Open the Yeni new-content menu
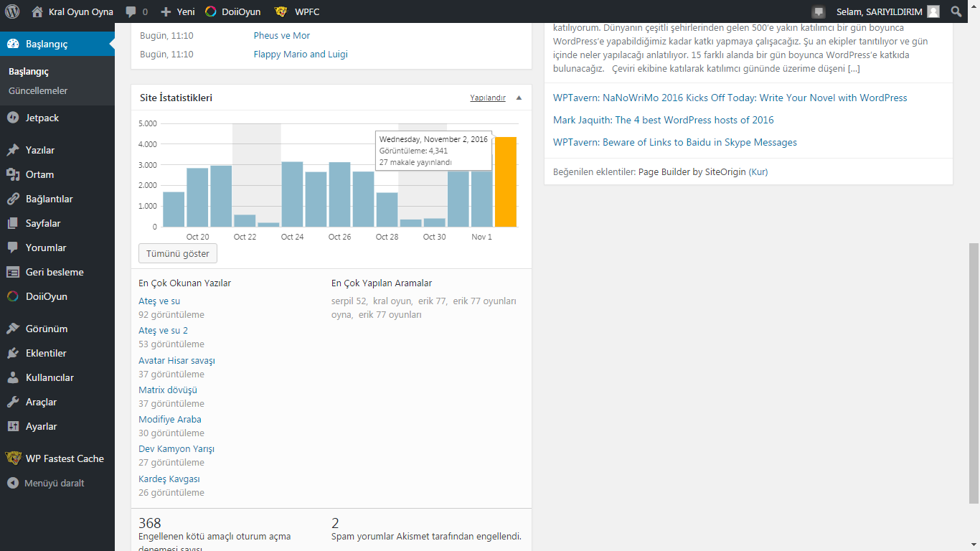 tap(178, 11)
